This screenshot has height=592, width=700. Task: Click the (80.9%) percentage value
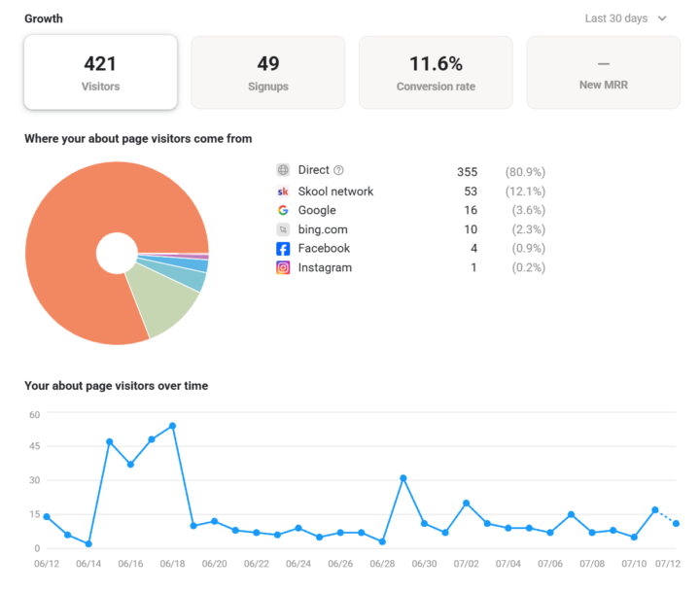(525, 172)
